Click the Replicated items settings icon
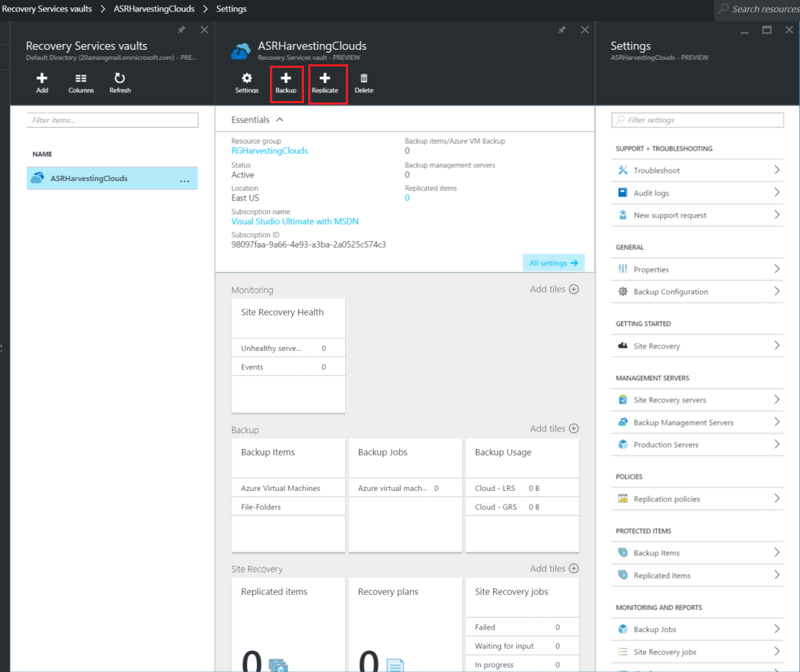The width and height of the screenshot is (800, 672). [x=623, y=575]
